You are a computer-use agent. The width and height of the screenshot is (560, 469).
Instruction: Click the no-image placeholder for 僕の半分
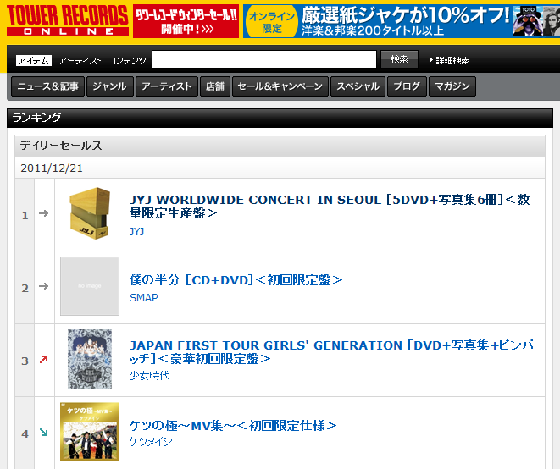click(89, 286)
